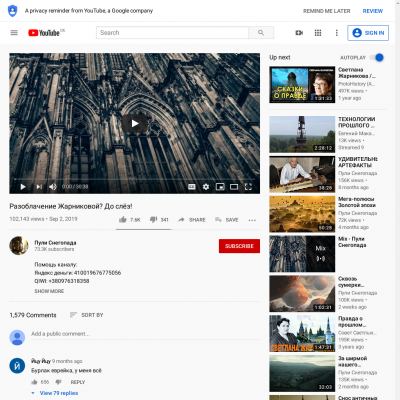Viewport: 400px width, 400px height.
Task: Share the video via Share button
Action: tap(192, 220)
